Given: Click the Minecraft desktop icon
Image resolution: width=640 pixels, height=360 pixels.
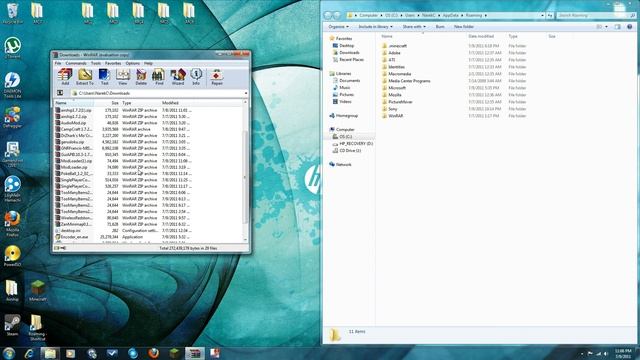Looking at the screenshot, I should click(38, 291).
